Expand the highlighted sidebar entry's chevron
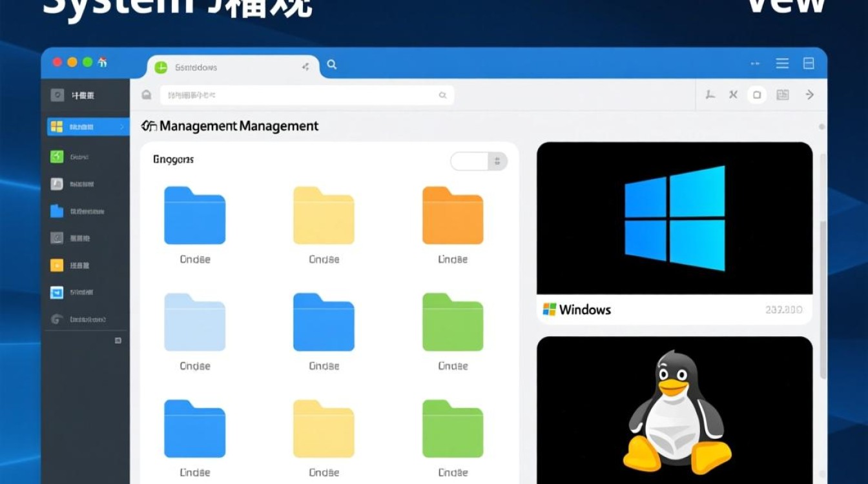Screen dimensions: 868x484 click(x=121, y=126)
